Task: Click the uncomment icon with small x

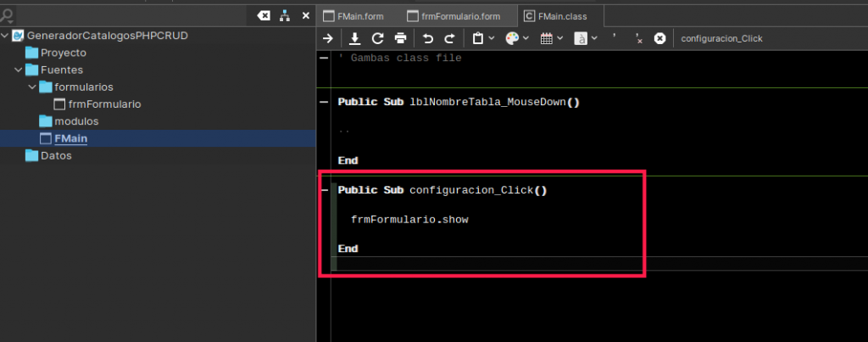Action: [x=638, y=38]
